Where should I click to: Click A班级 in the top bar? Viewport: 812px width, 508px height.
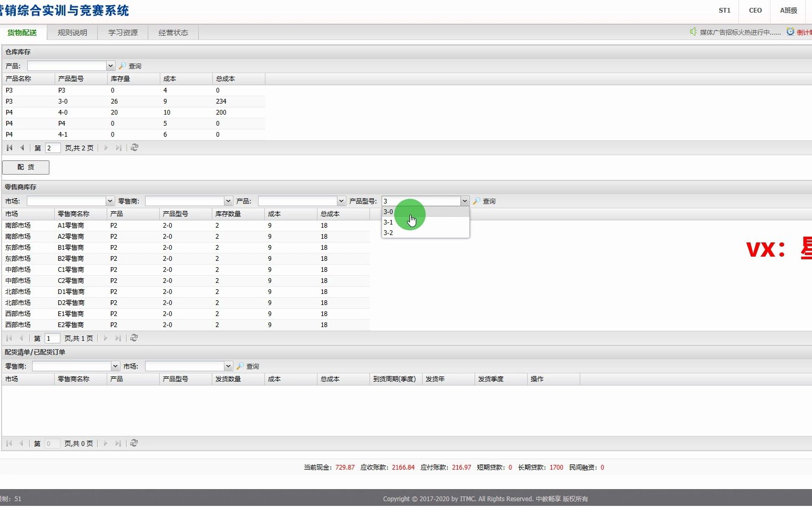coord(788,11)
